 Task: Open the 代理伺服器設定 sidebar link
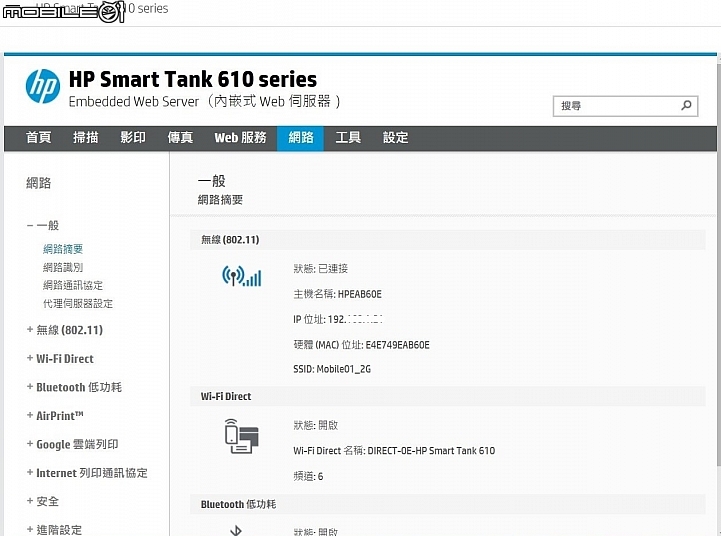point(78,303)
